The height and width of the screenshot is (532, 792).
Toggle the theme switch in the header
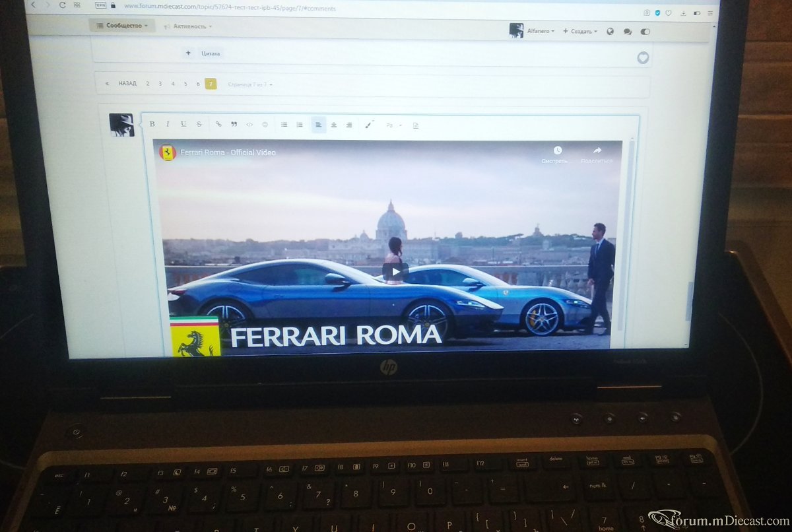point(645,32)
